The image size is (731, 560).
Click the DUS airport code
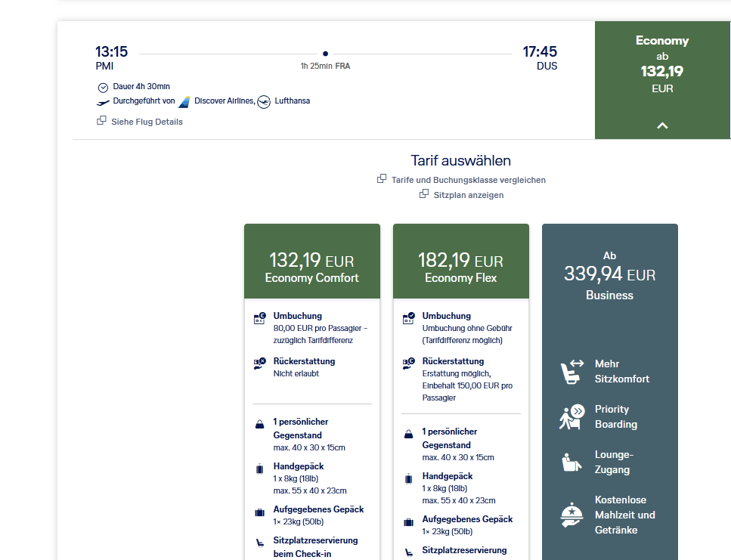pyautogui.click(x=547, y=67)
